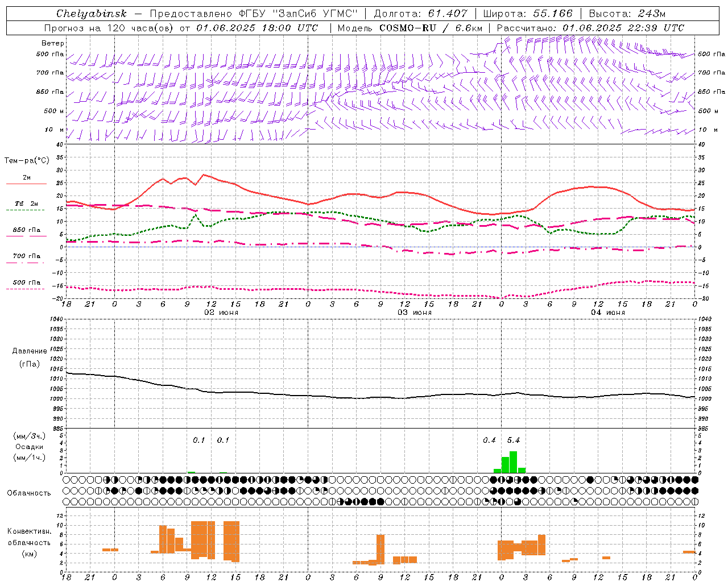Select the Высота: 243м elevation text
728x582 pixels.
coord(627,14)
